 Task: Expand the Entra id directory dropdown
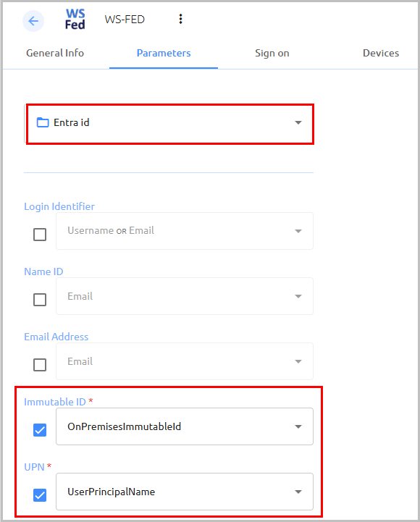coord(169,123)
